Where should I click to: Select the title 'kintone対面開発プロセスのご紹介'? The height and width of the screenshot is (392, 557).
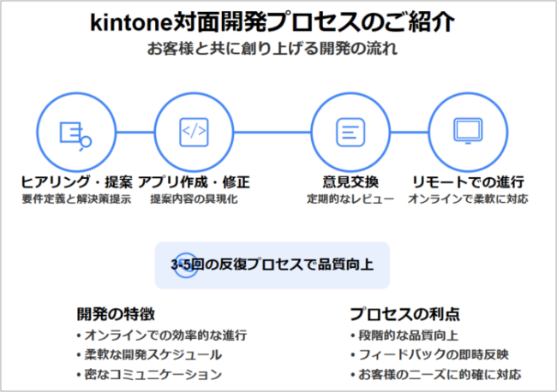tap(273, 22)
